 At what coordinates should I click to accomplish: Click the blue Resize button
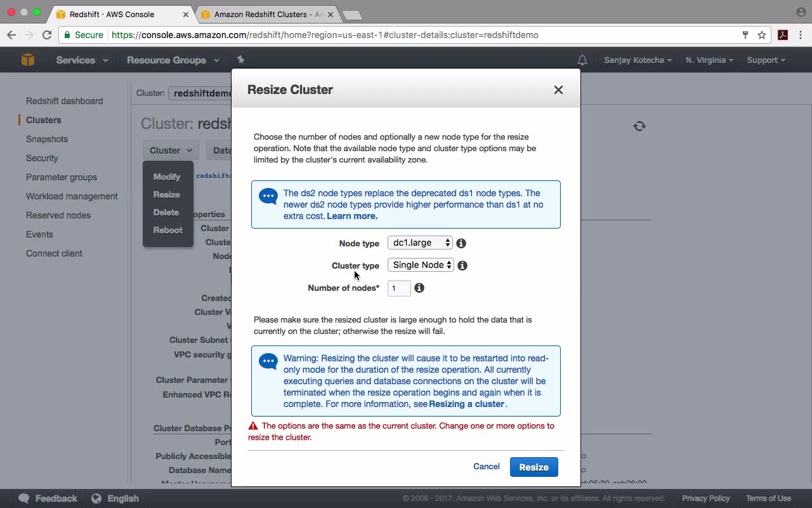point(534,467)
